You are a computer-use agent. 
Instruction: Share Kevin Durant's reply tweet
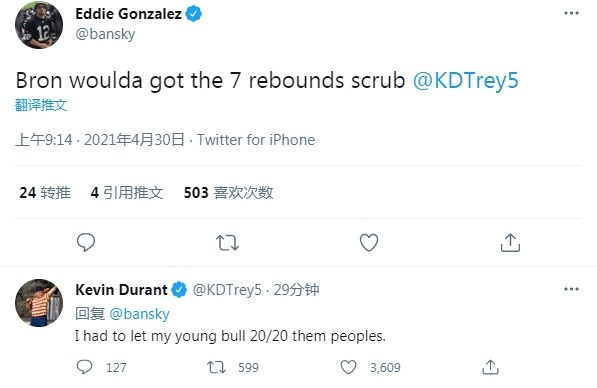coord(490,367)
